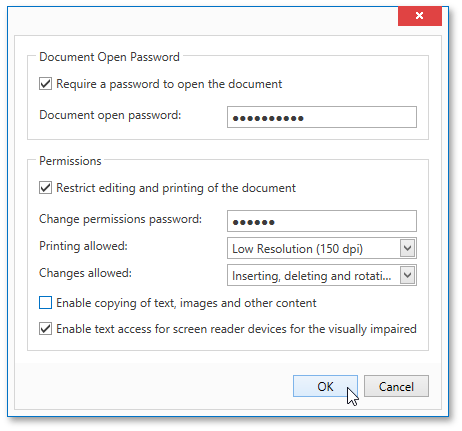
Task: Click the Change permissions password label
Action: [120, 219]
